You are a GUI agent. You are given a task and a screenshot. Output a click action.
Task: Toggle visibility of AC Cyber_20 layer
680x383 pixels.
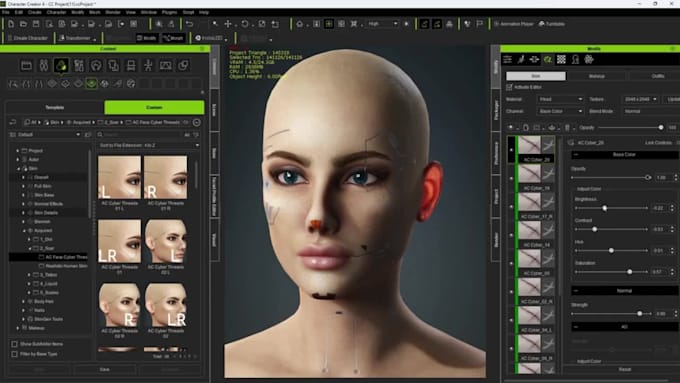[x=511, y=150]
